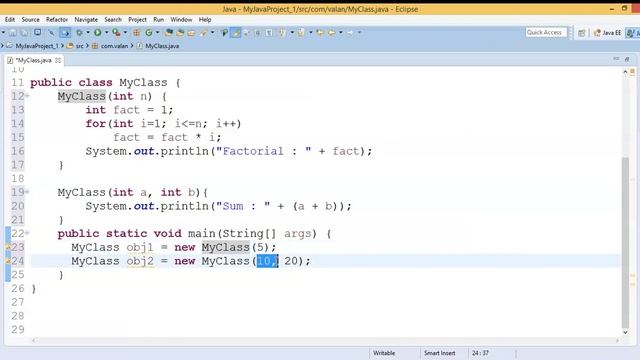The width and height of the screenshot is (640, 360).
Task: Click MyJavaProject_1 in the breadcrumb
Action: pyautogui.click(x=37, y=46)
